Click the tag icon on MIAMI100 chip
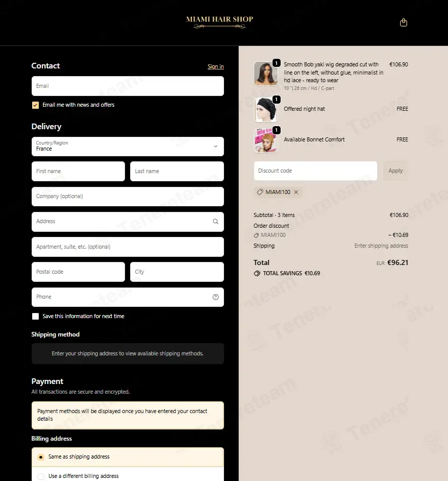The width and height of the screenshot is (448, 481). [x=260, y=192]
